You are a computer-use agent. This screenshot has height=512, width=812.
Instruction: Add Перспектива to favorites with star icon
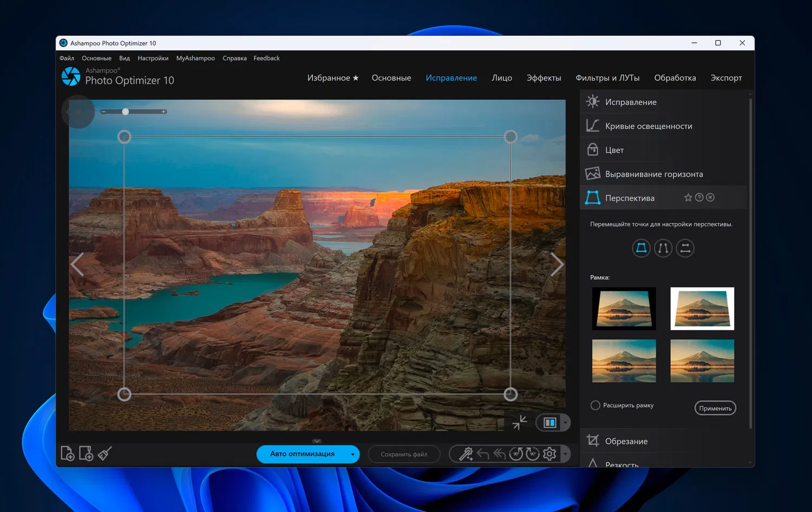point(688,198)
